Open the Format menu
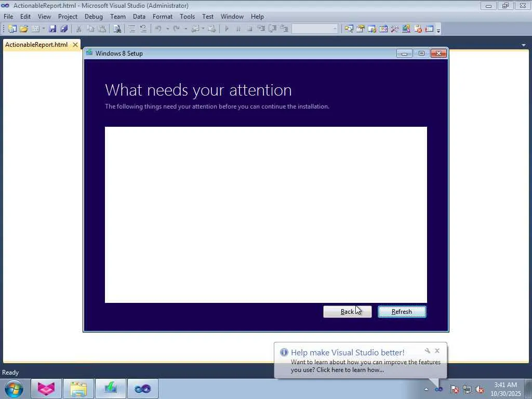This screenshot has width=532, height=399. pyautogui.click(x=163, y=16)
